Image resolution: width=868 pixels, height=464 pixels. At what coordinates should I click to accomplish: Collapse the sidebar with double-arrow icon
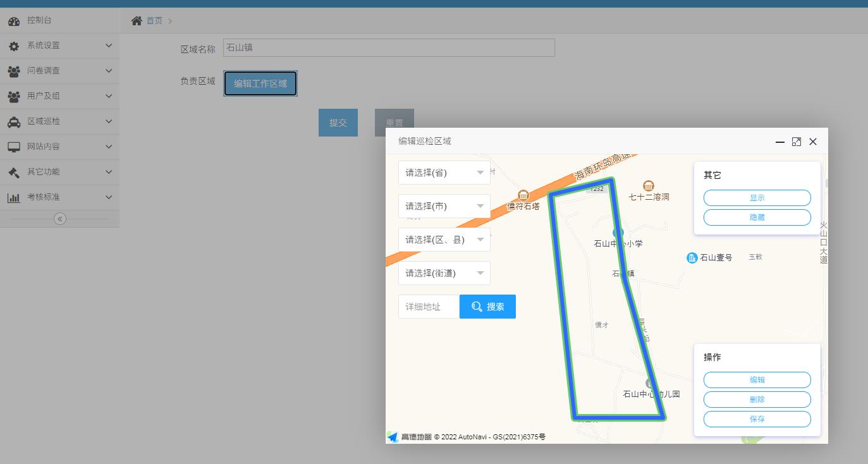click(60, 219)
